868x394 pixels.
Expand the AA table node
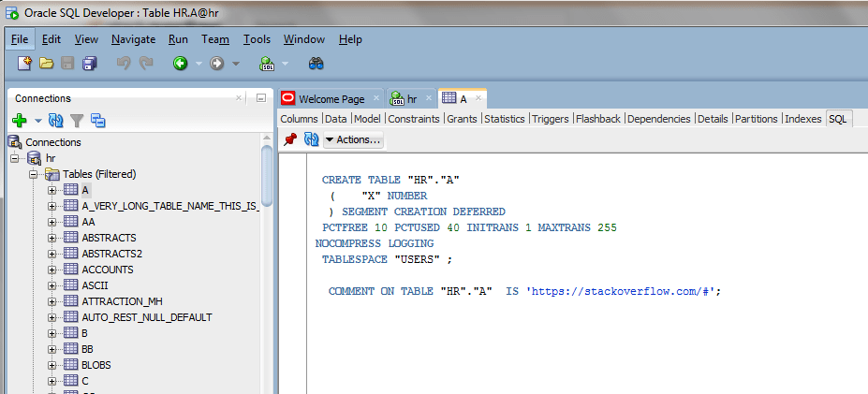click(52, 222)
